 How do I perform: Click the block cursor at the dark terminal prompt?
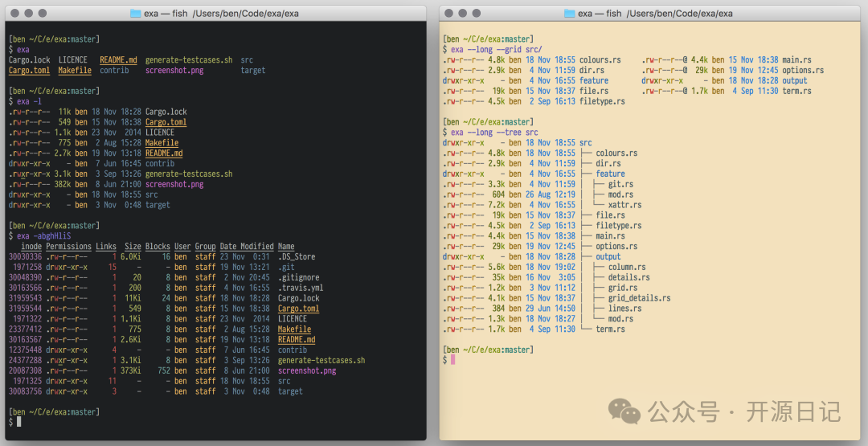point(18,422)
